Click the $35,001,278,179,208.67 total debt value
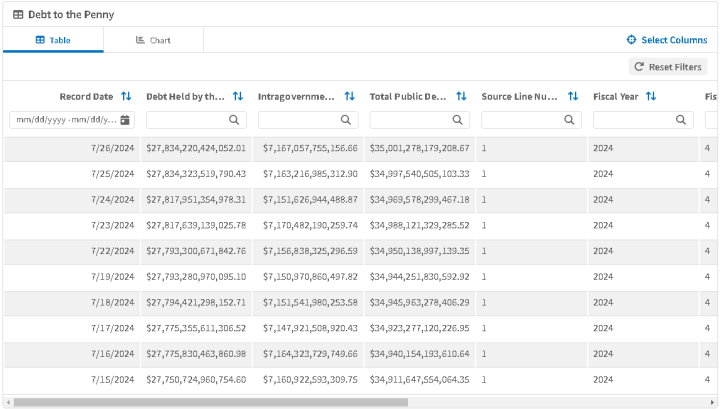 tap(420, 148)
